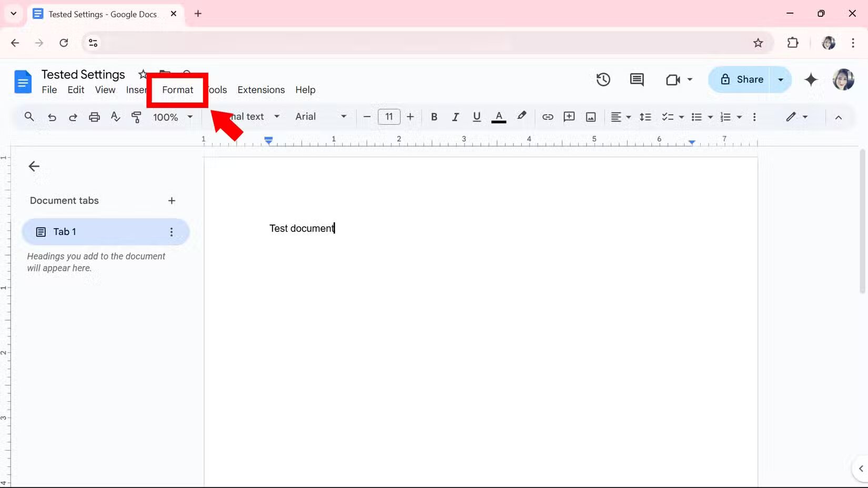The height and width of the screenshot is (488, 868).
Task: Toggle bold formatting
Action: point(434,117)
